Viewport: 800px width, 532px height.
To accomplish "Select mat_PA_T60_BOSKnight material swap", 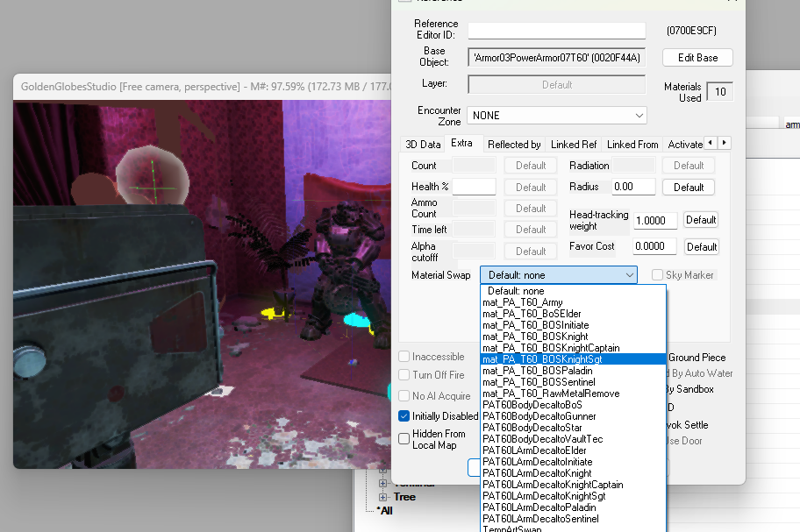I will click(574, 337).
